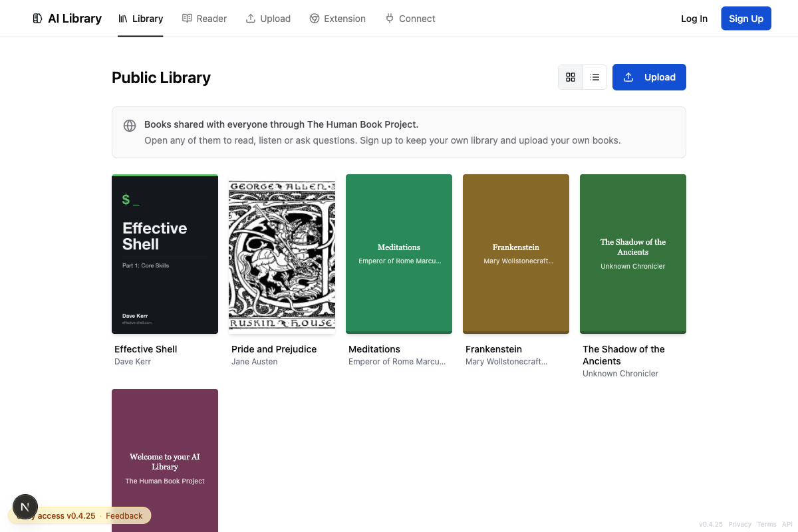This screenshot has height=532, width=798.
Task: Open The Shadow of the Ancients cover
Action: click(633, 254)
